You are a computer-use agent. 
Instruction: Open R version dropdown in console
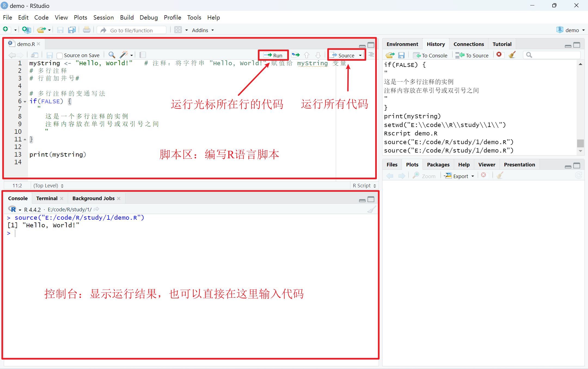[x=20, y=210]
